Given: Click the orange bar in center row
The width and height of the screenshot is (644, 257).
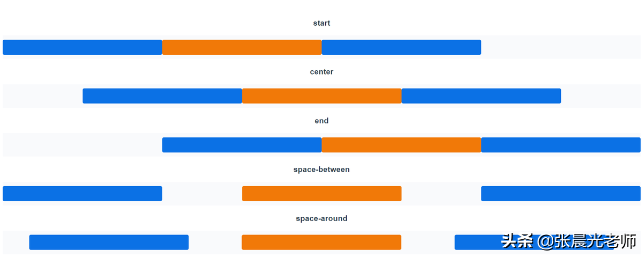Looking at the screenshot, I should 321,96.
